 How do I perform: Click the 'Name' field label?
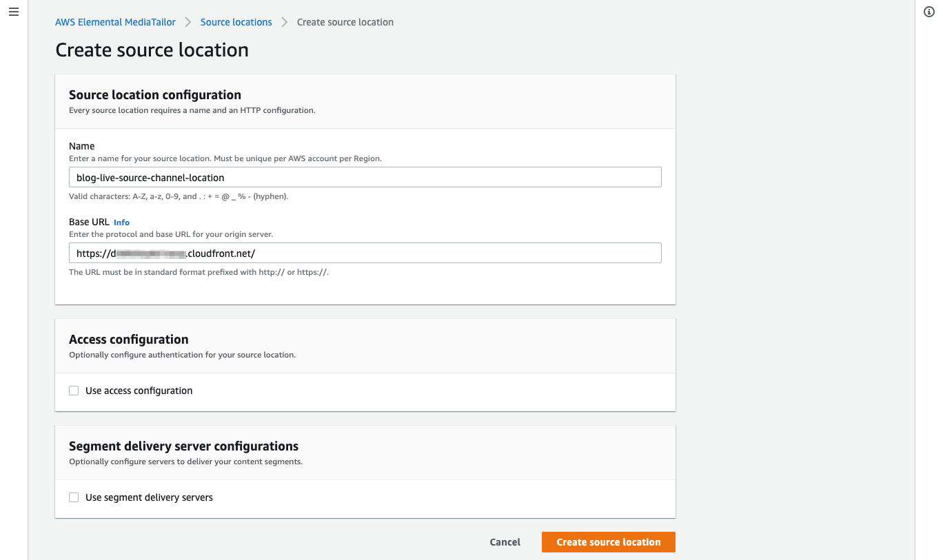pos(82,146)
